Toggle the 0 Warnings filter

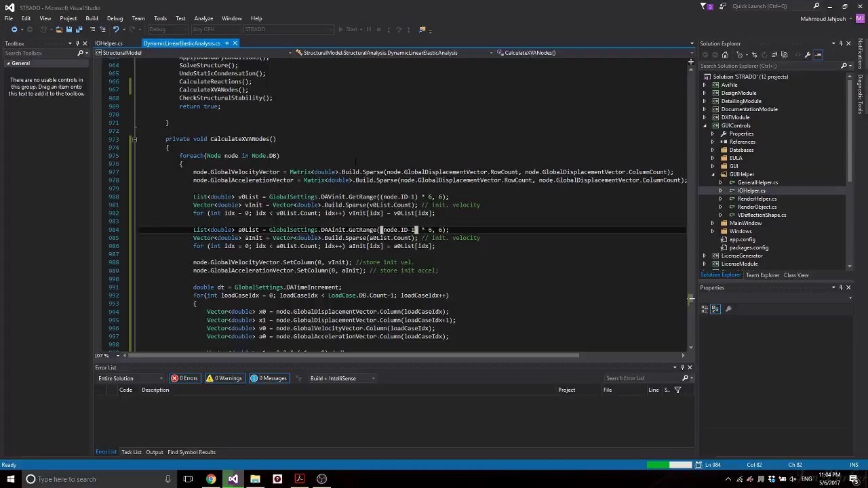(224, 378)
